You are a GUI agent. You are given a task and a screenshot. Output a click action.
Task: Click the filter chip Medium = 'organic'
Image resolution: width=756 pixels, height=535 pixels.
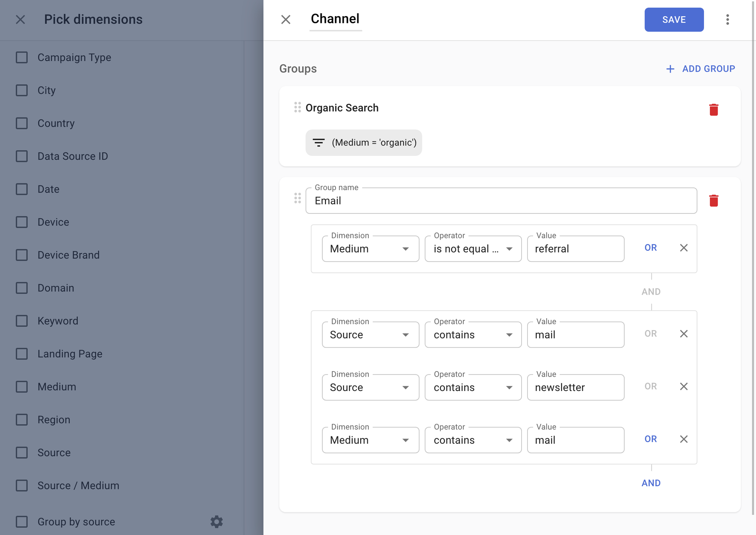(x=364, y=143)
